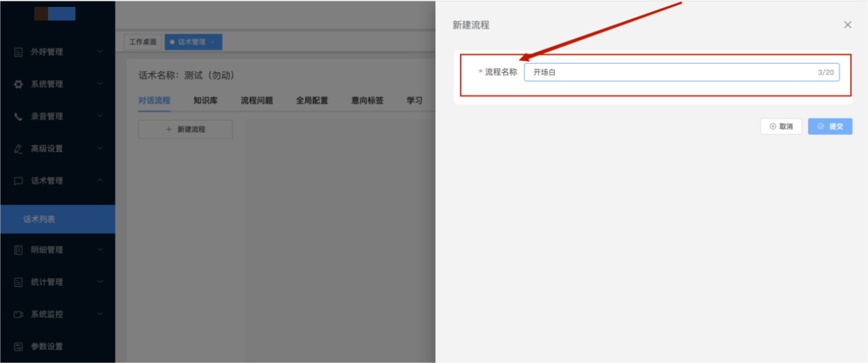Collapse the 话术管理 menu chevron
The height and width of the screenshot is (363, 868).
point(100,180)
